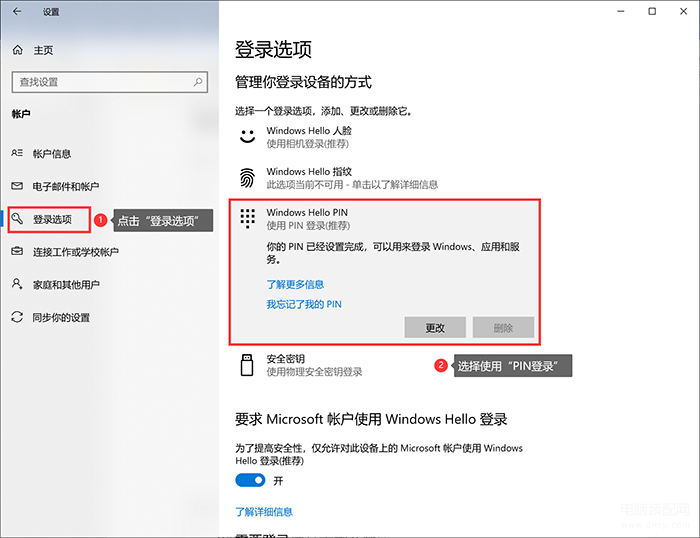Click the 删除 PIN button
Viewport: 700px width, 538px height.
tap(503, 328)
